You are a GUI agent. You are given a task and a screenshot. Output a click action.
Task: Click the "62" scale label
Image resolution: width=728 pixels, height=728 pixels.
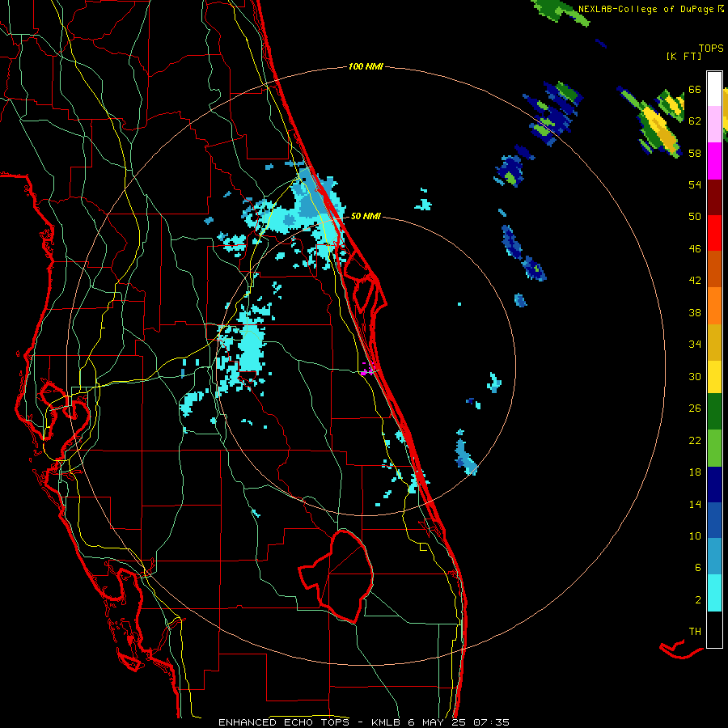695,121
